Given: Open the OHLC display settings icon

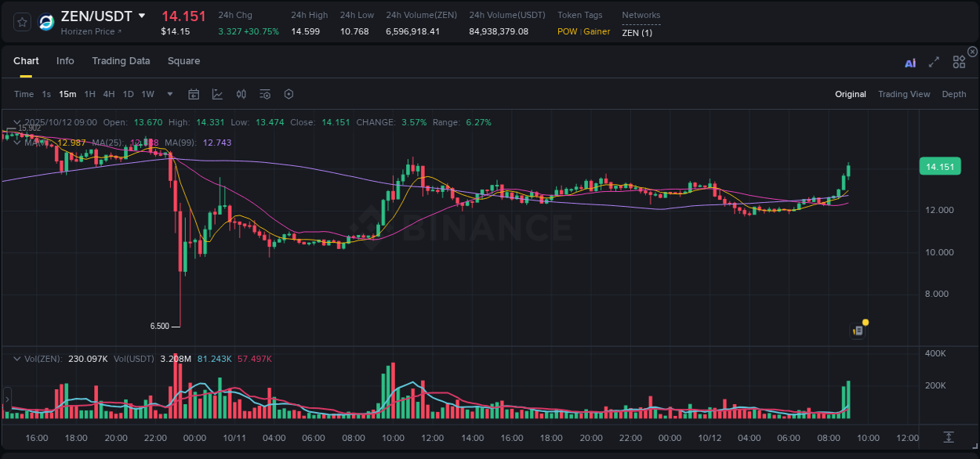Looking at the screenshot, I should pos(241,93).
